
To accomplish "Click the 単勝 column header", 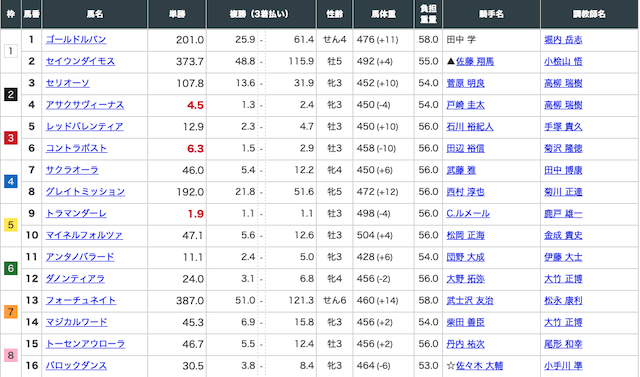I will click(x=177, y=14).
